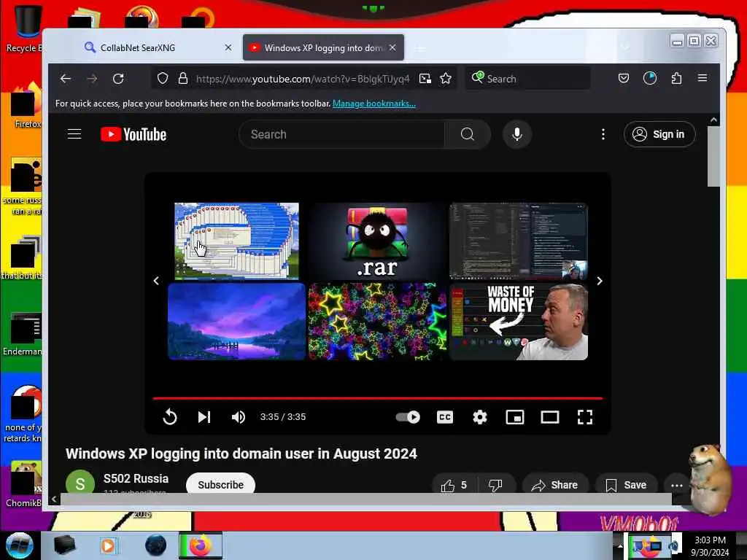747x560 pixels.
Task: Open the clock showing 3:03 PM
Action: [710, 546]
